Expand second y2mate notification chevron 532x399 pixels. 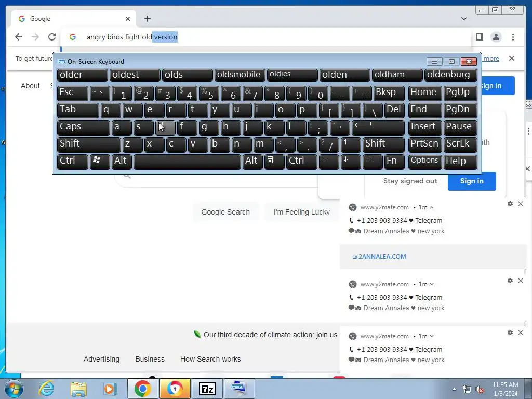[x=432, y=284]
